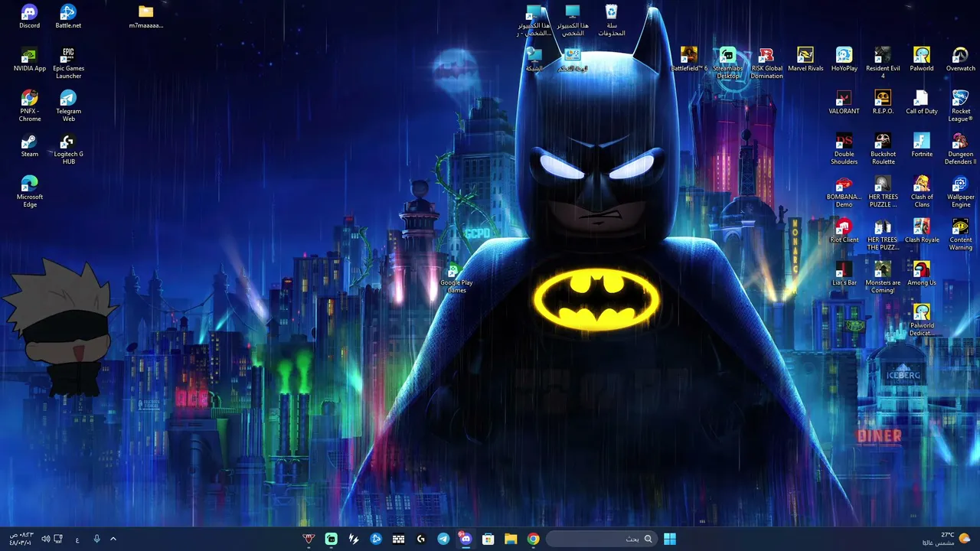Select the Google Play Games desktop shortcut
This screenshot has width=980, height=551.
tap(456, 277)
